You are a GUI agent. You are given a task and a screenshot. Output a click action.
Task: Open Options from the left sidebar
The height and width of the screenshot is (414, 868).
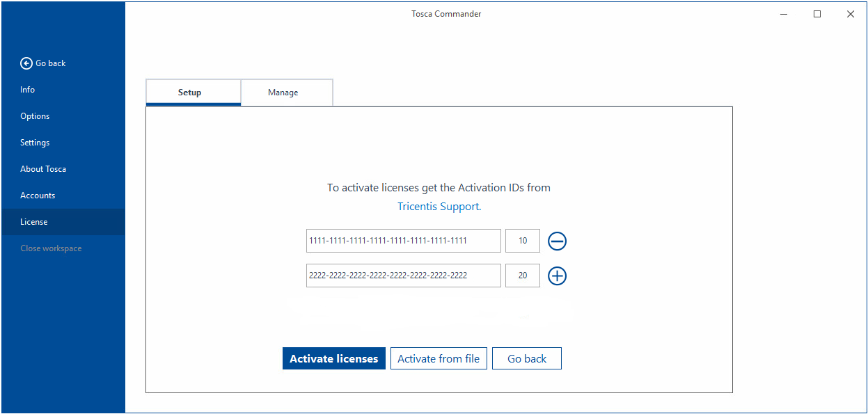pos(35,116)
